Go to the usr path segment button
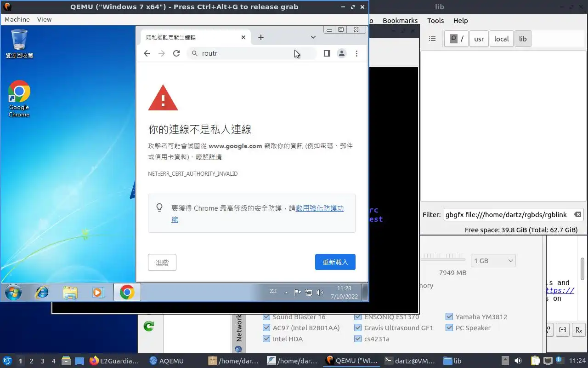Screen dimensions: 588x368 (479, 39)
